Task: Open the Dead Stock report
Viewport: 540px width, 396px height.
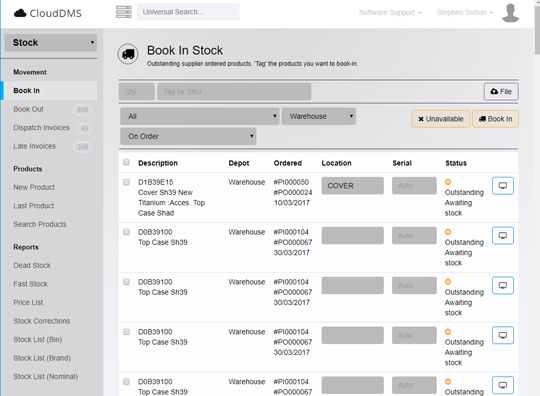Action: coord(32,265)
